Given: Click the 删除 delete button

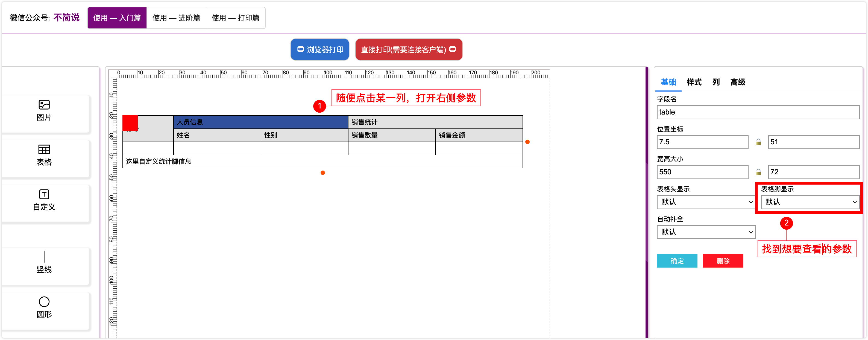Looking at the screenshot, I should (723, 260).
